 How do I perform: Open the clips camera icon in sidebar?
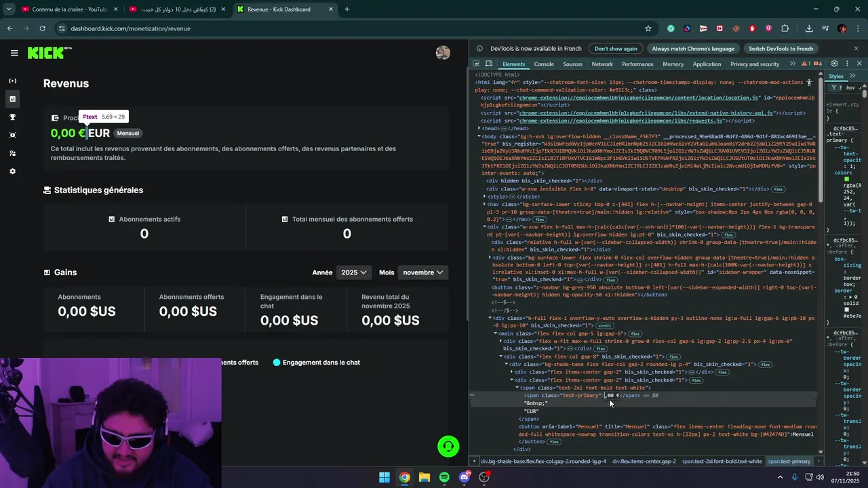(12, 135)
